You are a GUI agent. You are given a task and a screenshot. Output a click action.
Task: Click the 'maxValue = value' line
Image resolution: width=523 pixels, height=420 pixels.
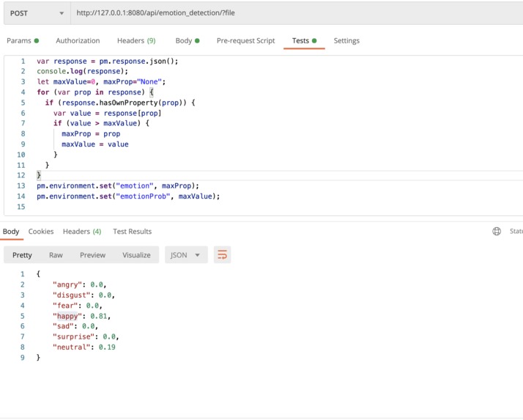(x=95, y=144)
